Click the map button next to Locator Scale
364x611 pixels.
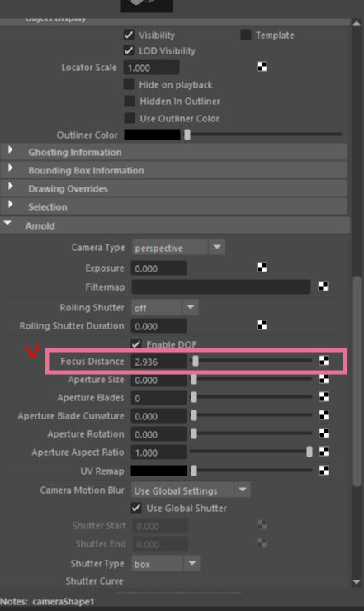click(262, 67)
